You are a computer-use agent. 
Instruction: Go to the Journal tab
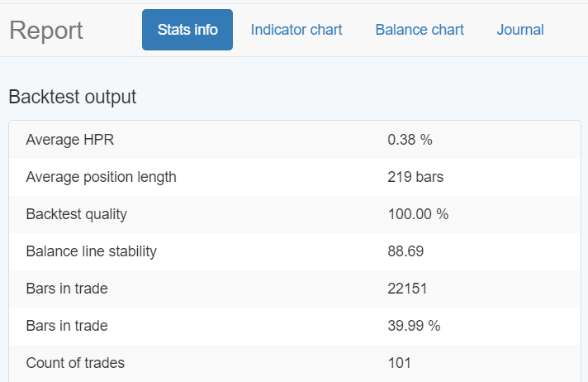520,30
